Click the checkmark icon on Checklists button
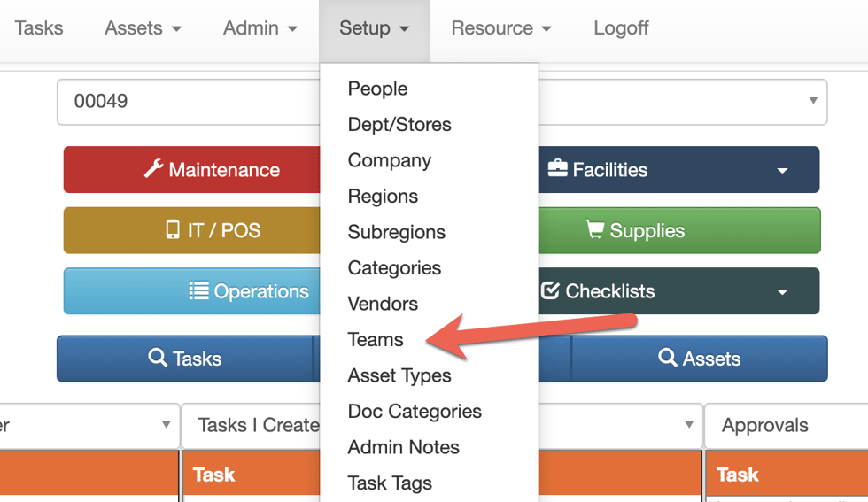The image size is (868, 502). coord(550,291)
